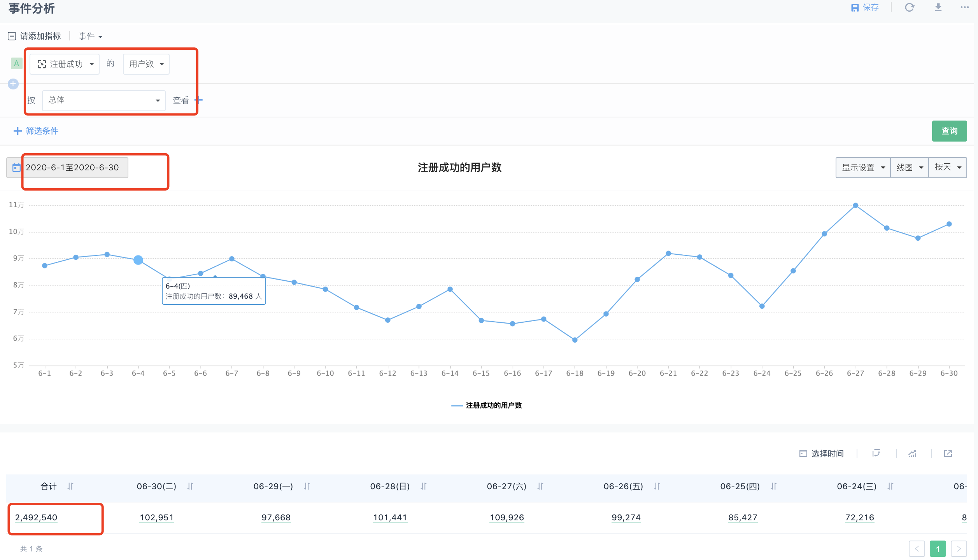This screenshot has width=978, height=560.
Task: Open the 总体 group-by dropdown
Action: (103, 100)
